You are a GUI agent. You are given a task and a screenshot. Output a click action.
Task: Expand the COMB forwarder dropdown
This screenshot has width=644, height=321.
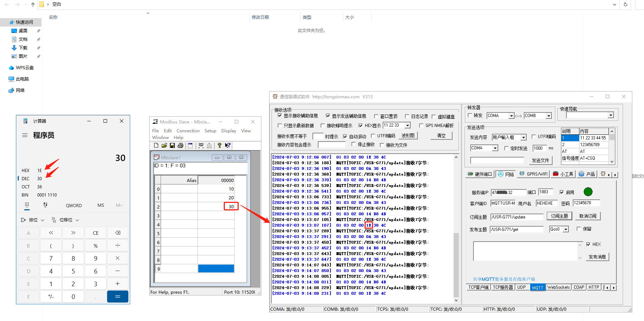point(549,116)
